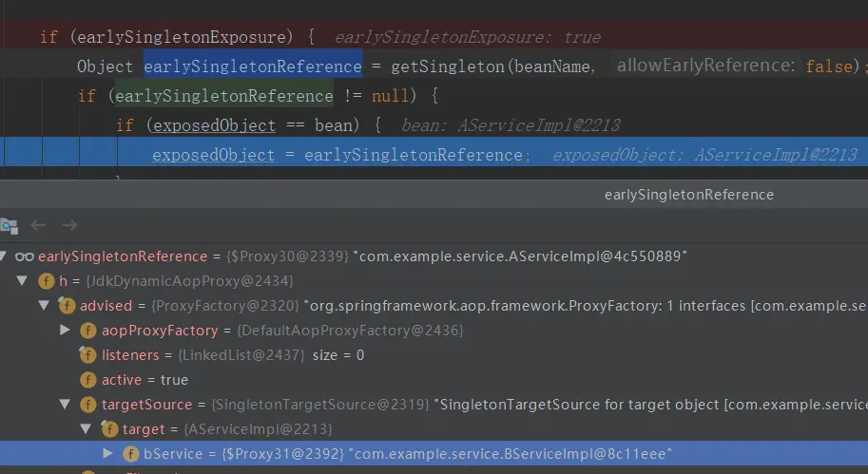Click the navigate icon left of arrows
The image size is (868, 474).
click(x=10, y=226)
